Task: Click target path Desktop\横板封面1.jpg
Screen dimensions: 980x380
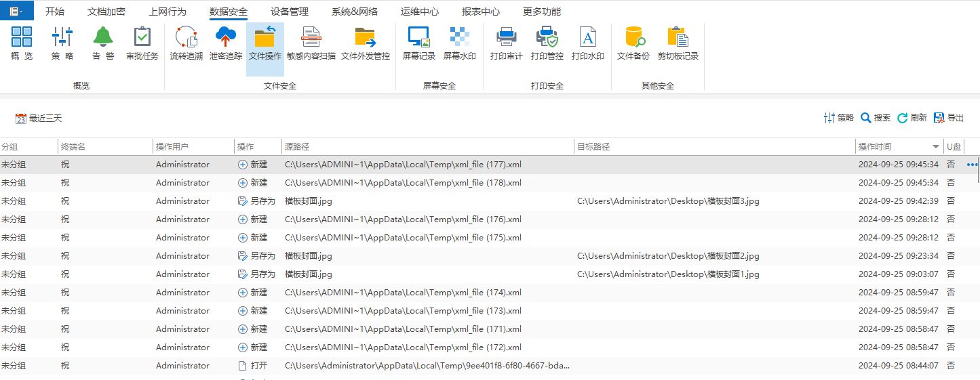Action: pos(668,274)
